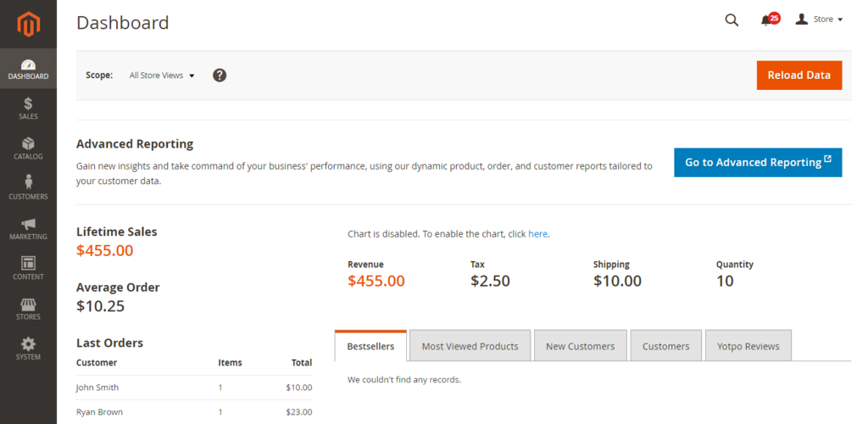Open the Content layout icon

pos(28,265)
